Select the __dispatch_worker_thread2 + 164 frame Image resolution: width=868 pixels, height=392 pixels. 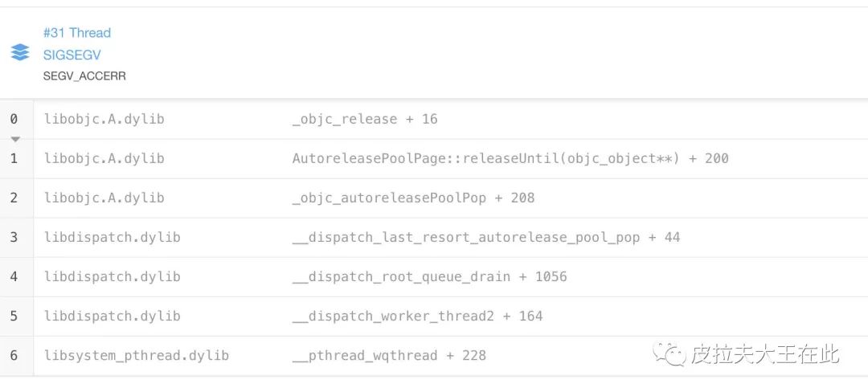[x=417, y=316]
